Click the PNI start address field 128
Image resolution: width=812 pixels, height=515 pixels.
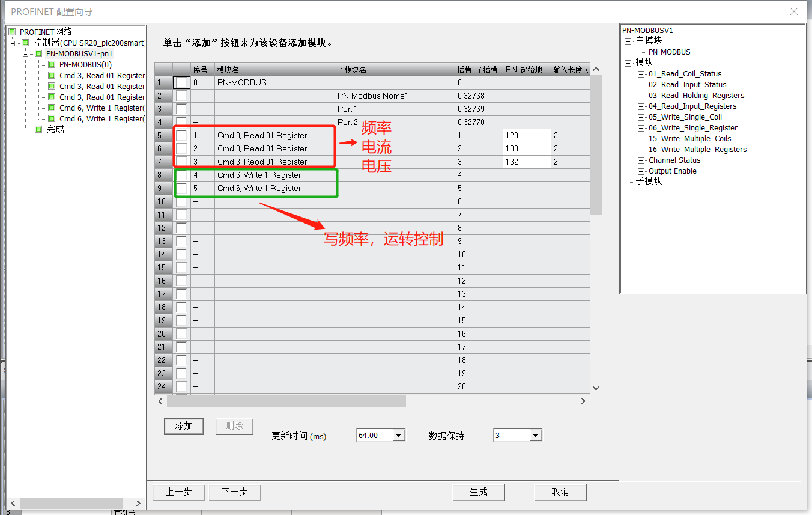[x=526, y=136]
